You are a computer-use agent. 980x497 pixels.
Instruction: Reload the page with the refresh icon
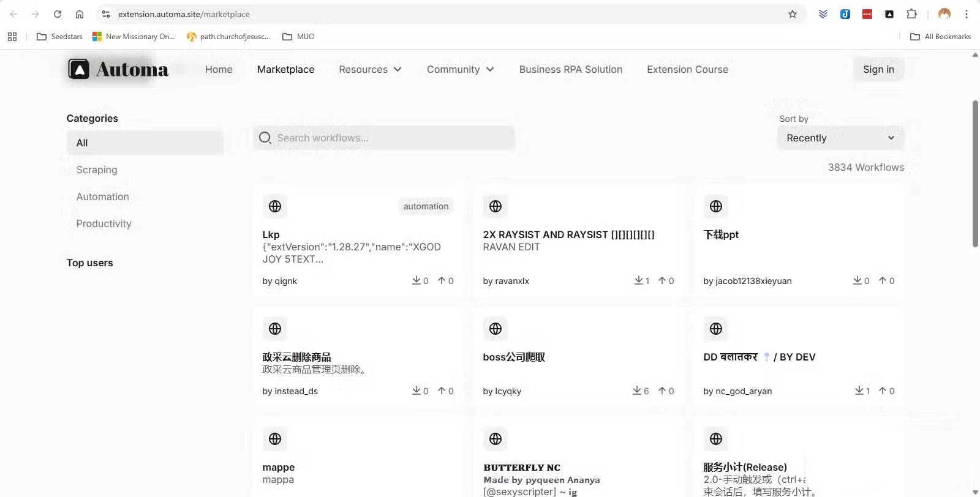(x=58, y=14)
